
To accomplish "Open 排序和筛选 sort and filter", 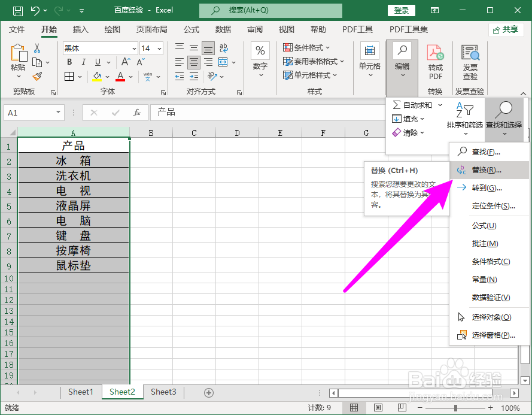I will [x=465, y=118].
